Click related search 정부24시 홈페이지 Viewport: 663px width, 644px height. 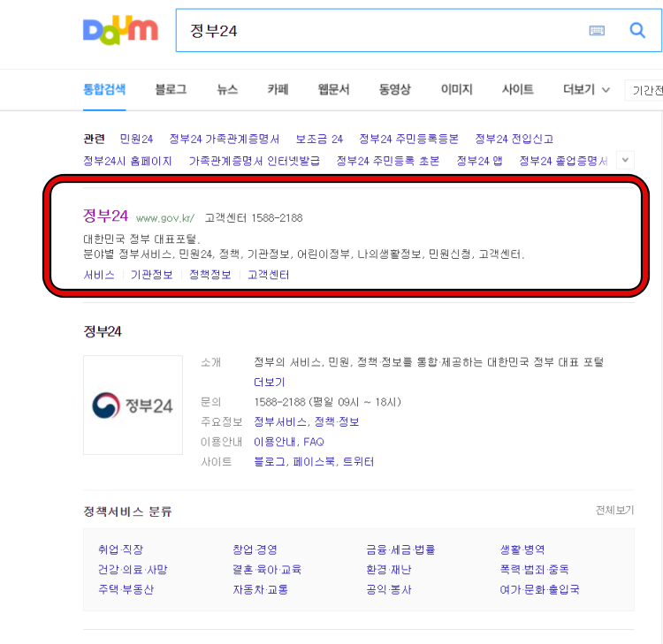point(127,161)
